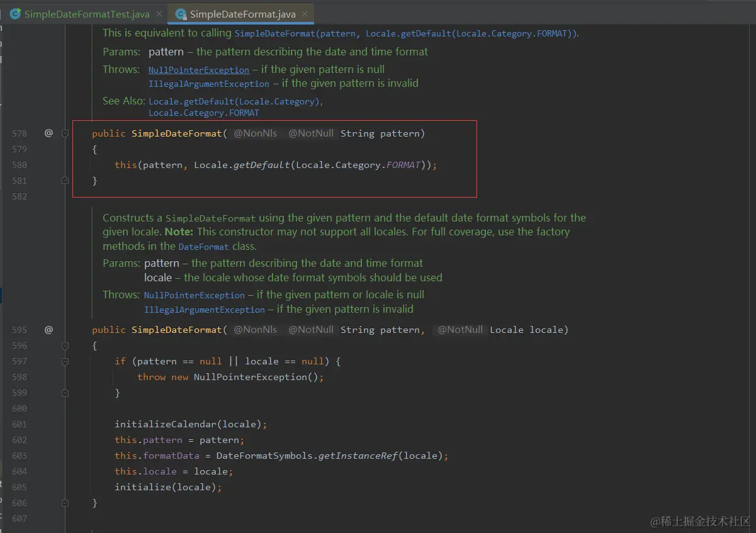
Task: Click the 'Note:' bold text in the doc
Action: tap(179, 232)
